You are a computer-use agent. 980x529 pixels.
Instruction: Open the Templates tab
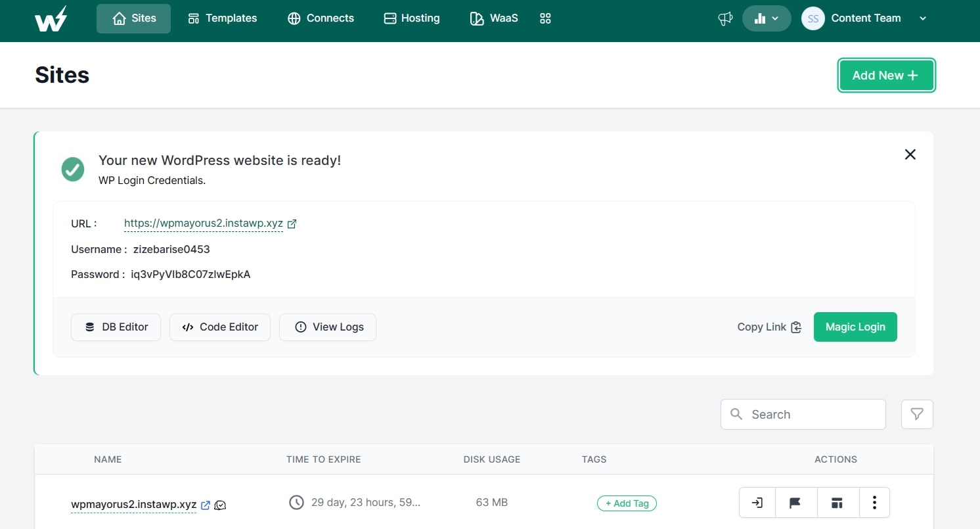pyautogui.click(x=223, y=18)
